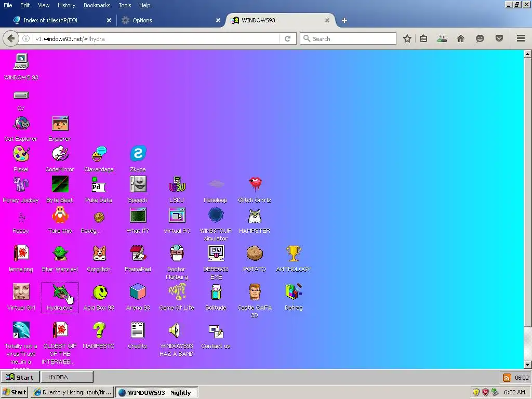The height and width of the screenshot is (399, 532).
Task: Open the Explorer desktop icon
Action: 60,124
